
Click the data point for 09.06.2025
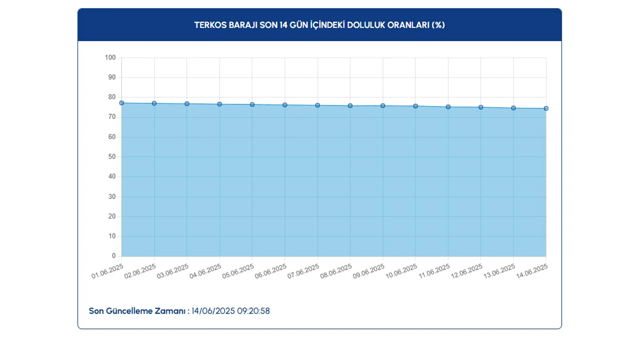click(383, 106)
